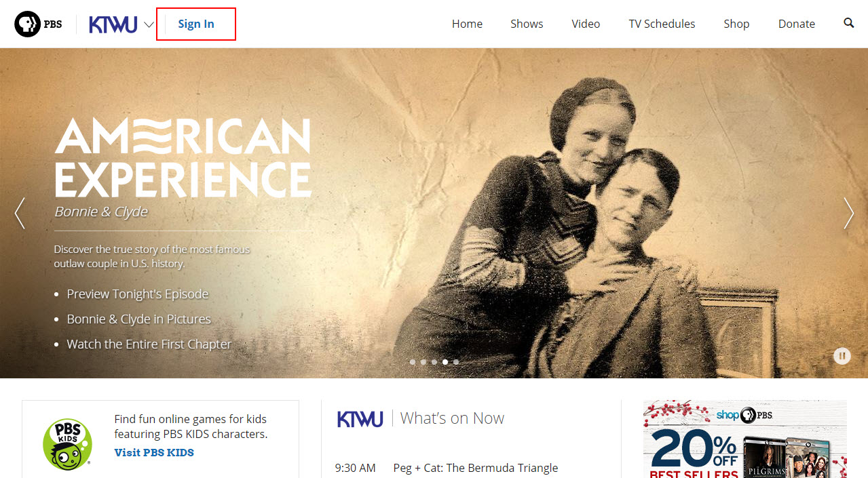Screen dimensions: 868x478
Task: Select the fourth carousel dot
Action: tap(445, 362)
